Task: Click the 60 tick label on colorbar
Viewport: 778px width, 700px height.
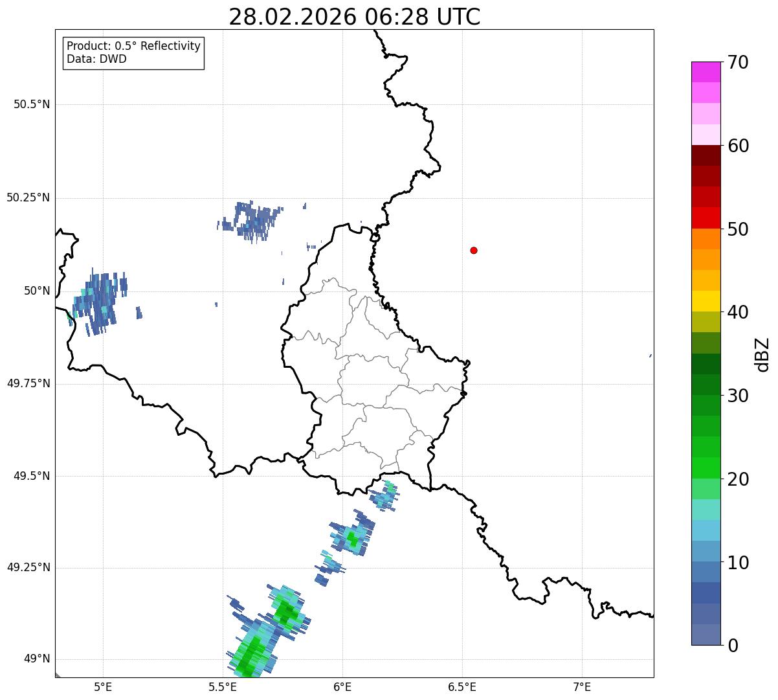Action: click(738, 146)
